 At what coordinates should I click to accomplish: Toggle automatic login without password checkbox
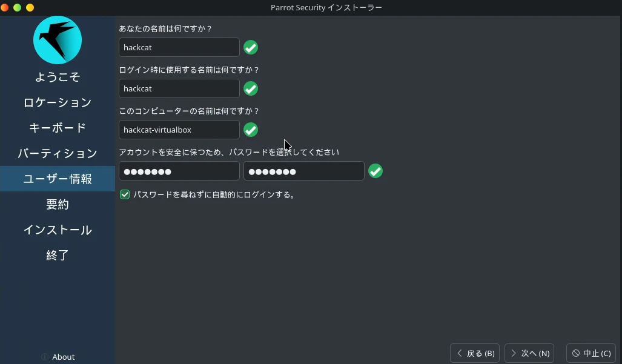[125, 194]
